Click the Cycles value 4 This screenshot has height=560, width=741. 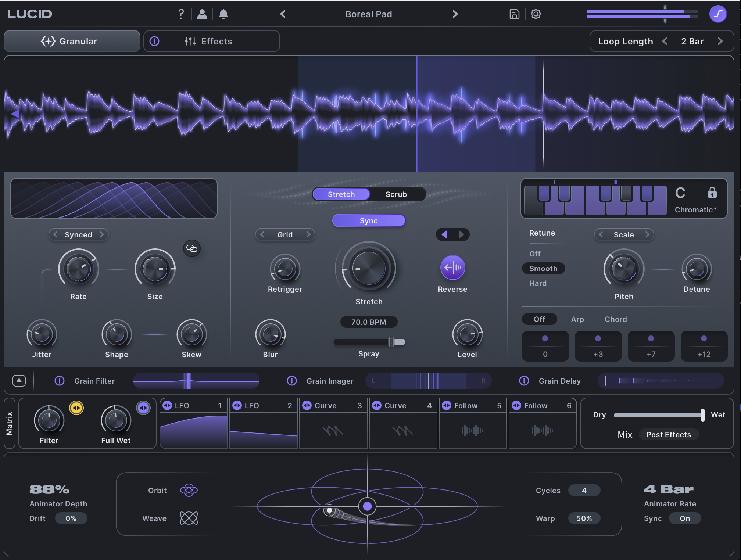(584, 490)
